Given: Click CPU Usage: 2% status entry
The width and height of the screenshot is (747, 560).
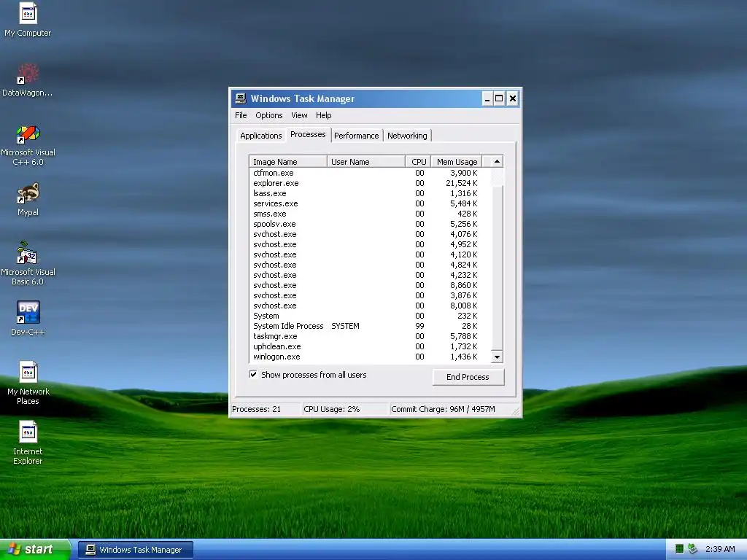Looking at the screenshot, I should tap(332, 409).
